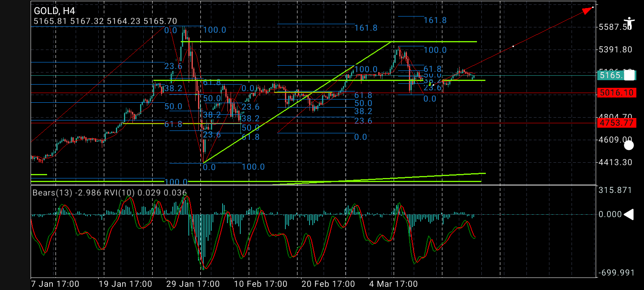The height and width of the screenshot is (290, 644).
Task: Tap the Android back triangle button
Action: click(x=629, y=214)
